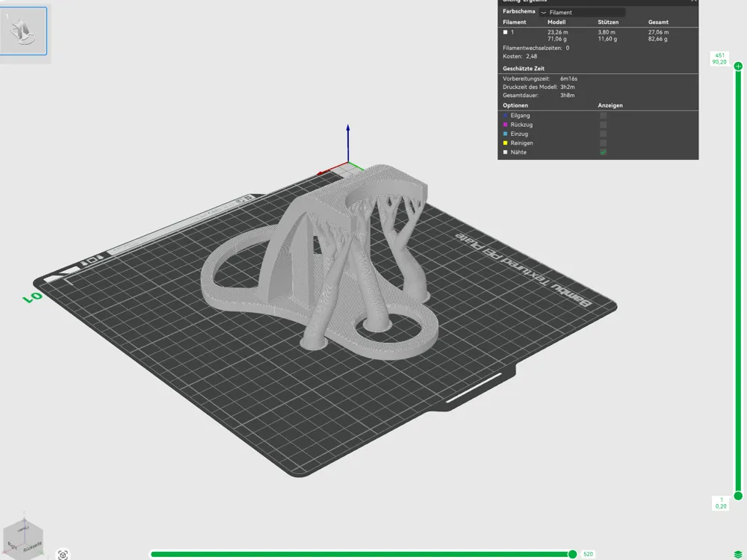Click the Filamentwechselzeiten label

533,48
